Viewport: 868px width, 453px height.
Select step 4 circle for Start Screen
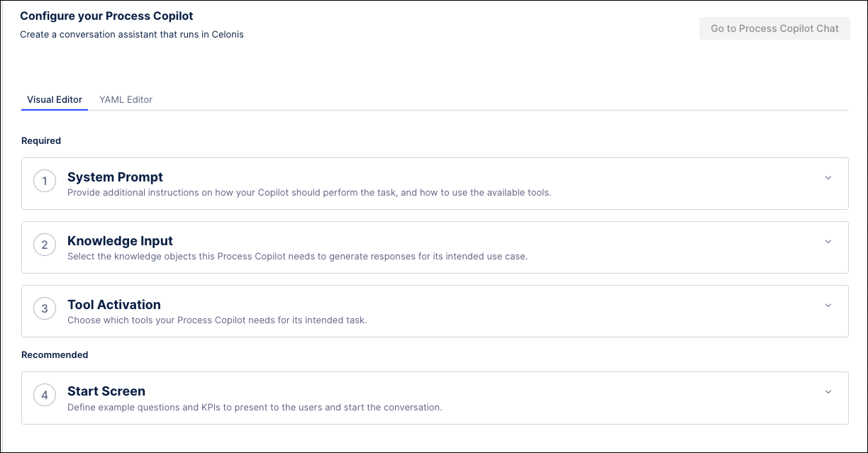(x=45, y=396)
